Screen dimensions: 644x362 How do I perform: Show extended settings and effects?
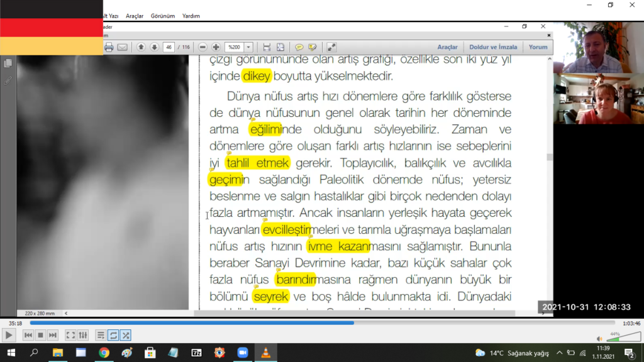point(83,336)
